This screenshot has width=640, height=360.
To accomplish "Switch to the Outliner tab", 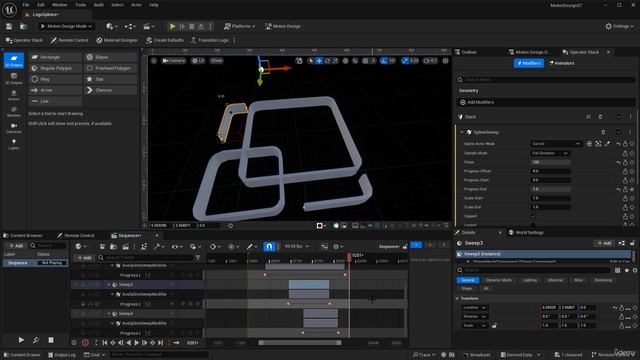I will coord(467,52).
